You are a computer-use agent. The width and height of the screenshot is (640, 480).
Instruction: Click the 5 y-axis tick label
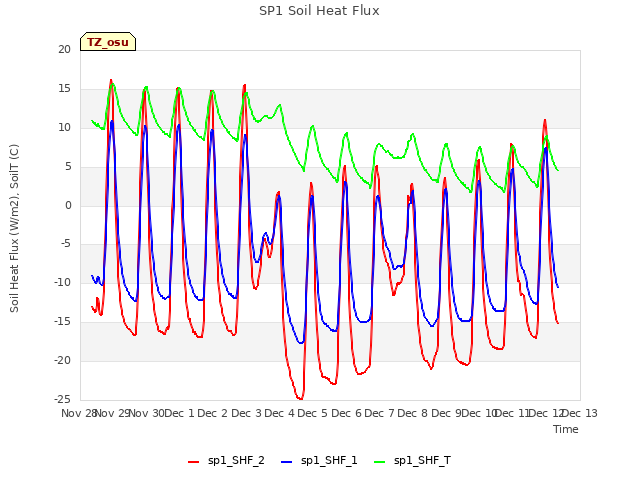pyautogui.click(x=68, y=167)
